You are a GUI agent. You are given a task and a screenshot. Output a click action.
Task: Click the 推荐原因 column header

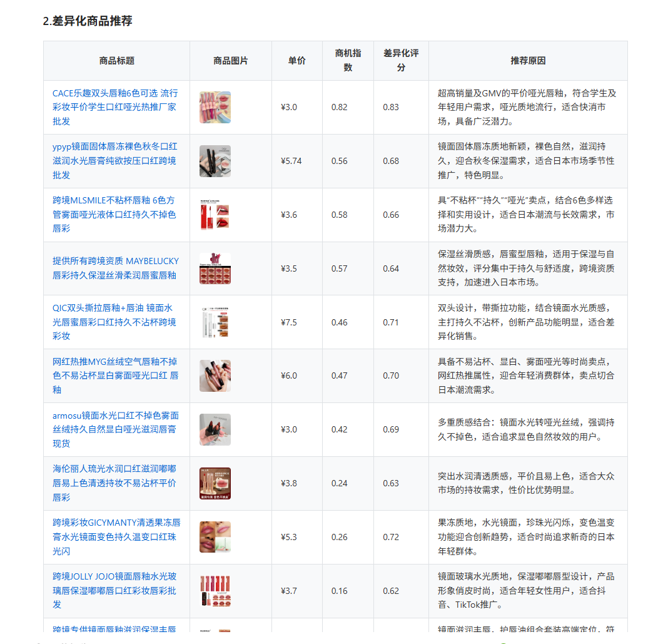[528, 61]
